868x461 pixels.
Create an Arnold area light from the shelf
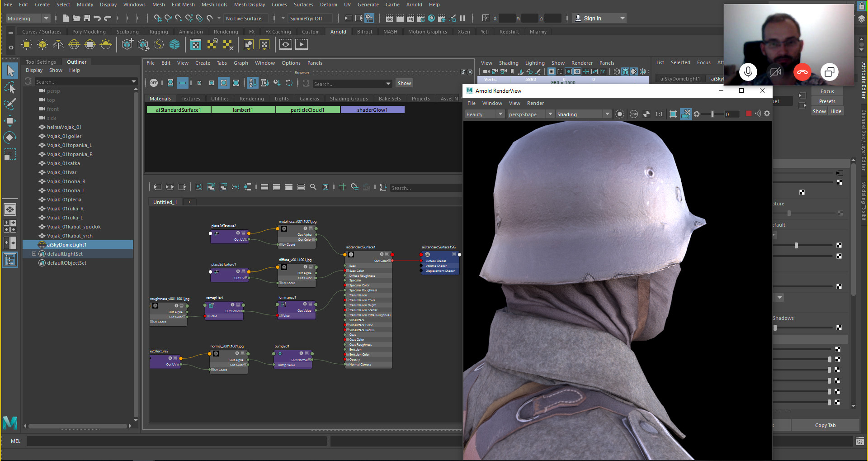[27, 44]
